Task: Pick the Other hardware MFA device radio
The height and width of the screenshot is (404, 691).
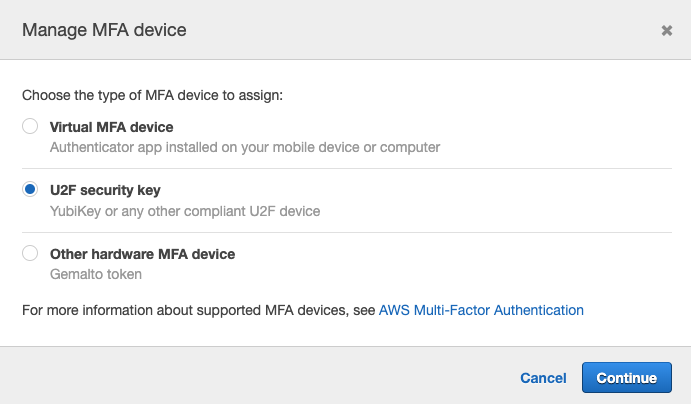Action: click(x=30, y=253)
